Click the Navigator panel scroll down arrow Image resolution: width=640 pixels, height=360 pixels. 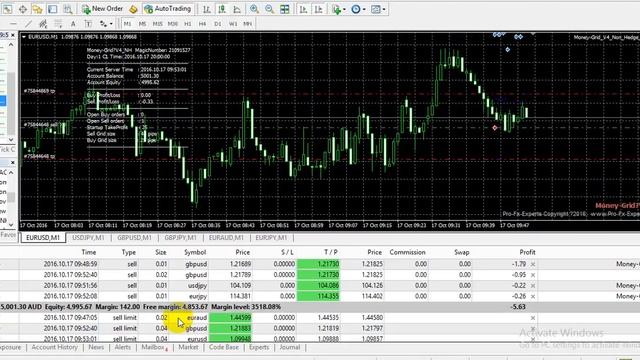coord(11,225)
